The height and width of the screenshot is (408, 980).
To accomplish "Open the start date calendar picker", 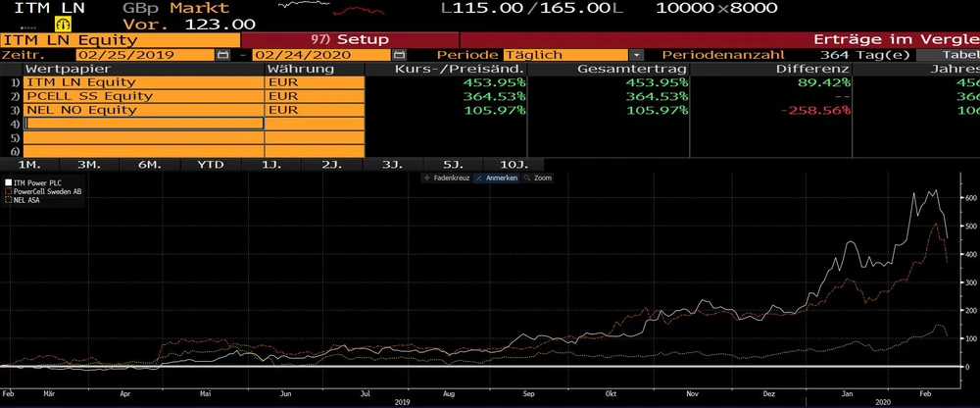I will (x=223, y=56).
